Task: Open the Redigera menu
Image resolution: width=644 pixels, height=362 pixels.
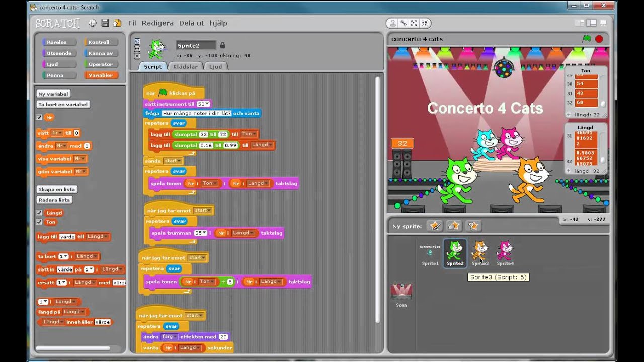Action: pyautogui.click(x=157, y=23)
